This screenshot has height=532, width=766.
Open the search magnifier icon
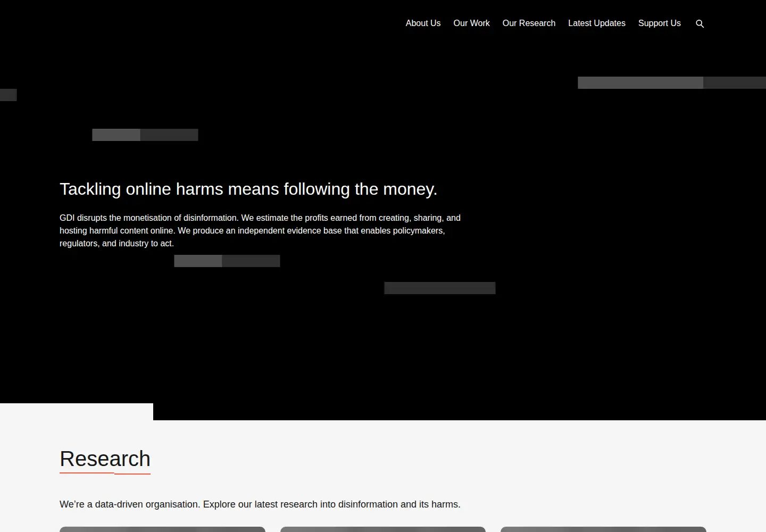(x=700, y=23)
